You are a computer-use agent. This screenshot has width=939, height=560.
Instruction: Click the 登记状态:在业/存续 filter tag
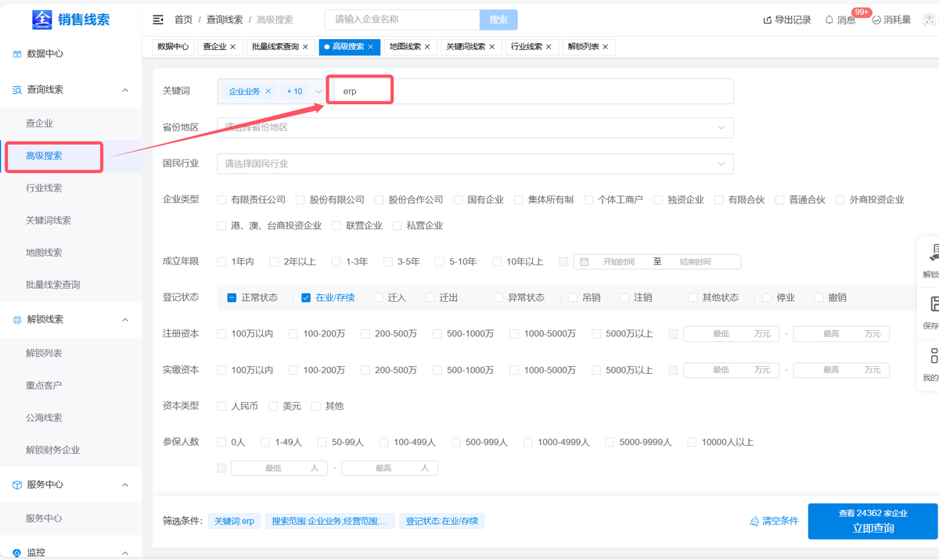pos(442,521)
